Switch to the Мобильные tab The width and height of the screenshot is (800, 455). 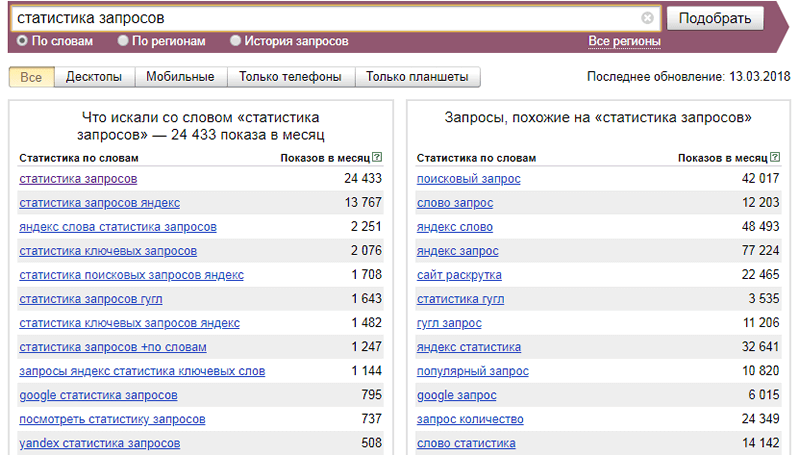pos(180,77)
